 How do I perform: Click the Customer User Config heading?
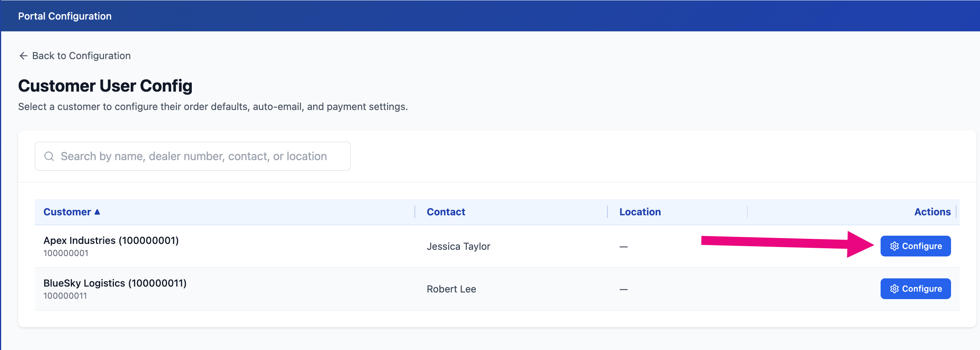(105, 86)
